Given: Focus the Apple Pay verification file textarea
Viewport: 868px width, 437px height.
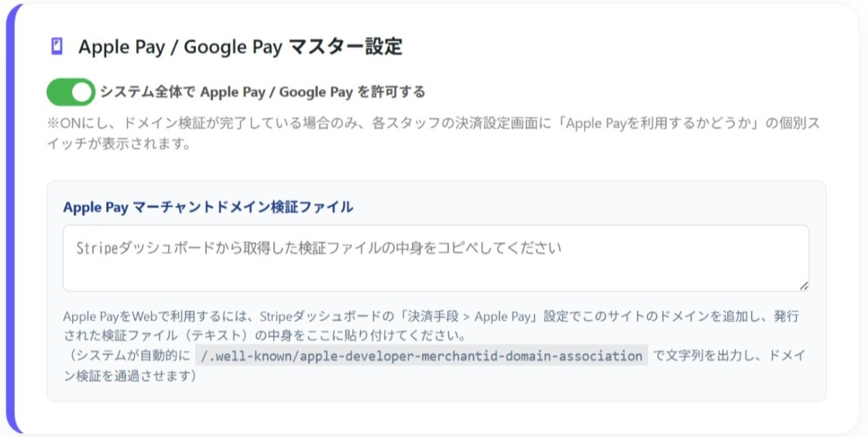Looking at the screenshot, I should click(436, 258).
